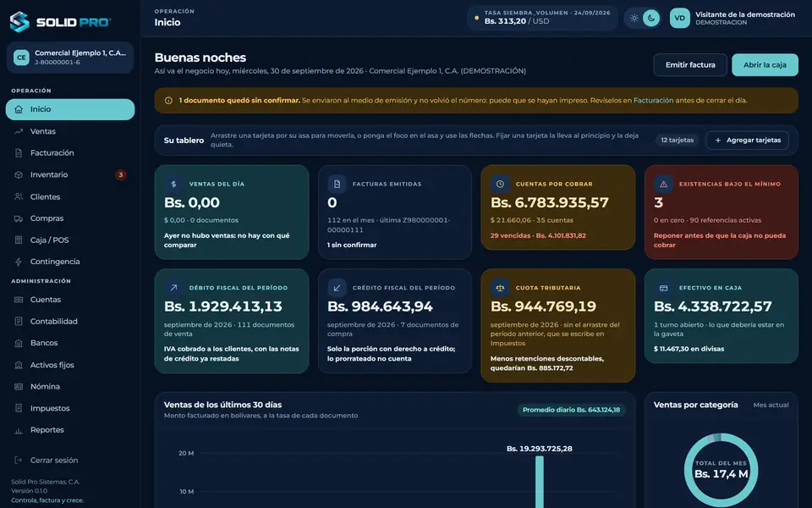Click the Buenas noches greeting heading
Screen dimensions: 812x508
pos(200,58)
